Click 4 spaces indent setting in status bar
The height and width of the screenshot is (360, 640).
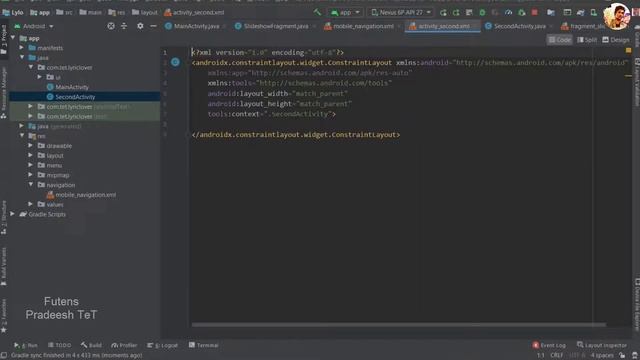(602, 356)
